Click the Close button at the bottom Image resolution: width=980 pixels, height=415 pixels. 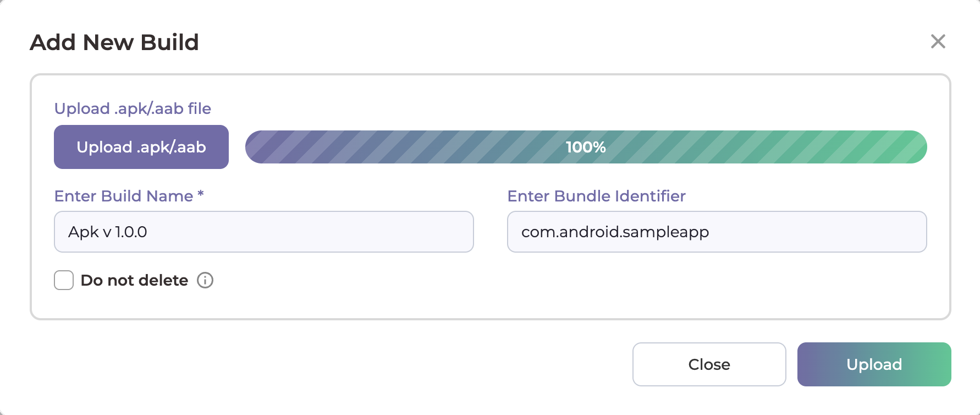point(709,364)
